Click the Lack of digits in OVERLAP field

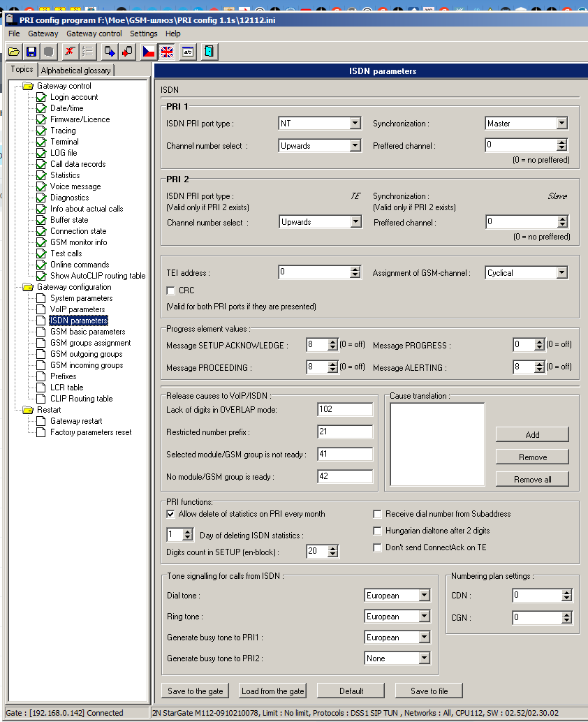(345, 409)
